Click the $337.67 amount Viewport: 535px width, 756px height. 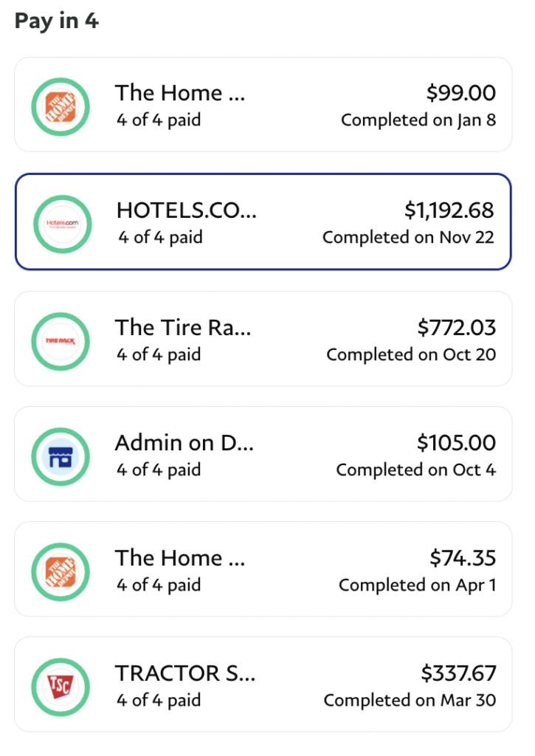click(x=458, y=673)
